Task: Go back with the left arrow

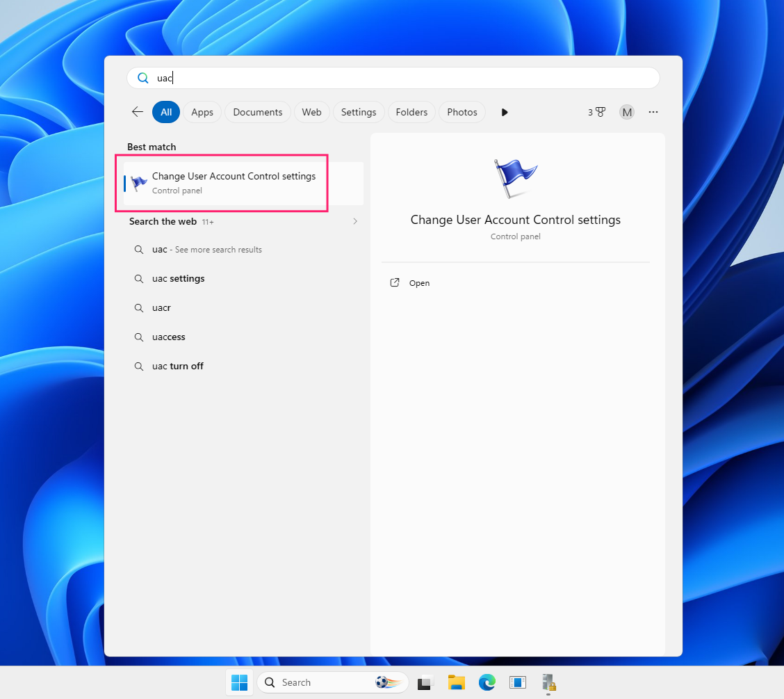Action: point(138,112)
